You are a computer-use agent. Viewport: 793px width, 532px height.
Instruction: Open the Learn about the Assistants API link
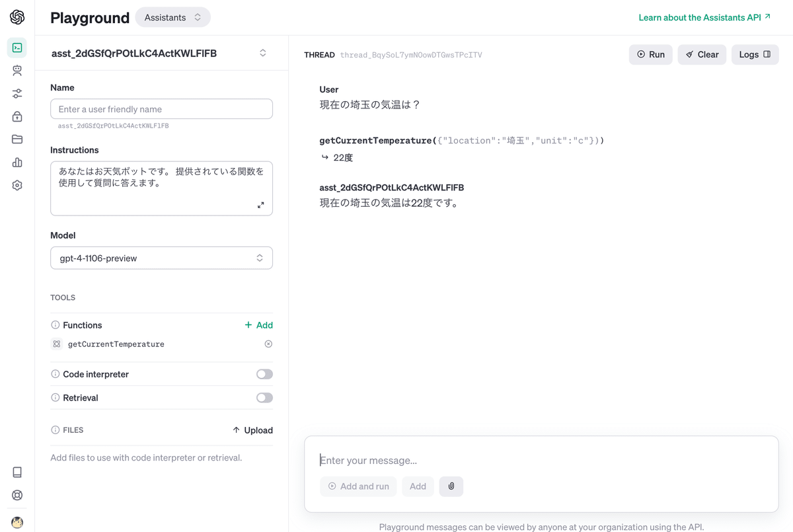point(700,17)
